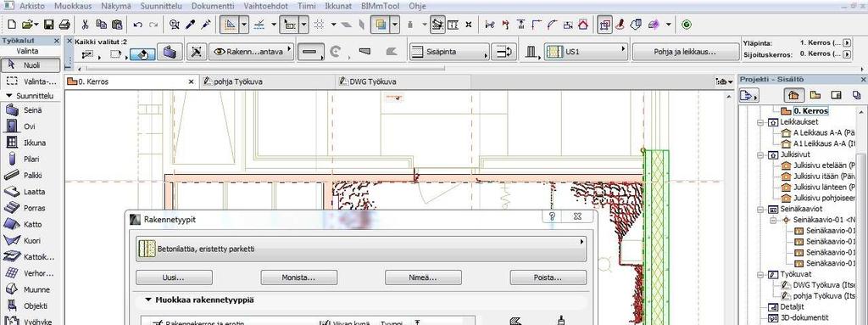Open the US1 composite structure dropdown
The width and height of the screenshot is (868, 325).
tap(586, 52)
